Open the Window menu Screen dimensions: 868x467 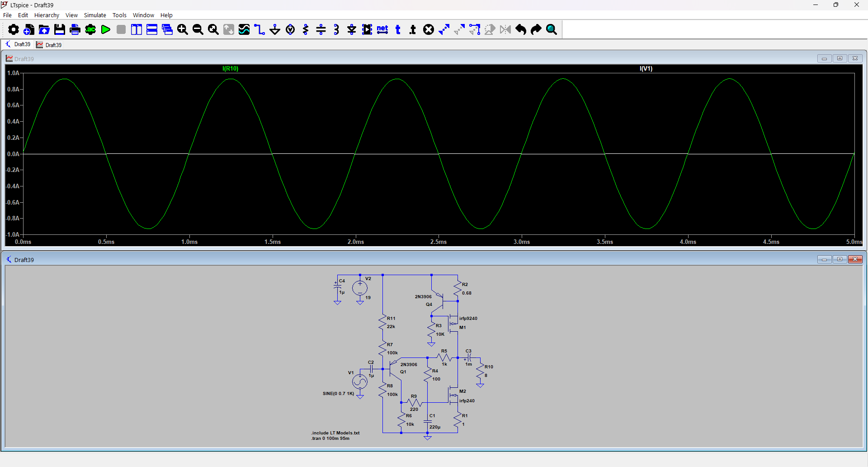pyautogui.click(x=143, y=15)
